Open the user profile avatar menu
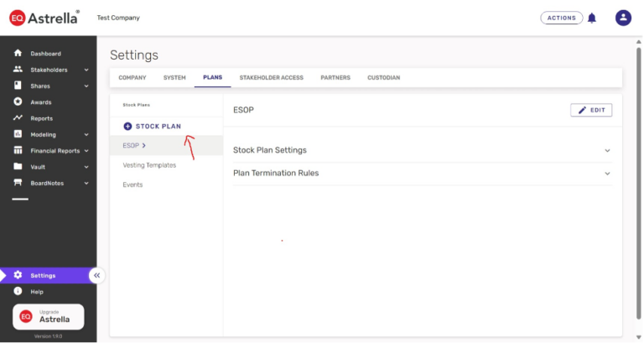 623,18
